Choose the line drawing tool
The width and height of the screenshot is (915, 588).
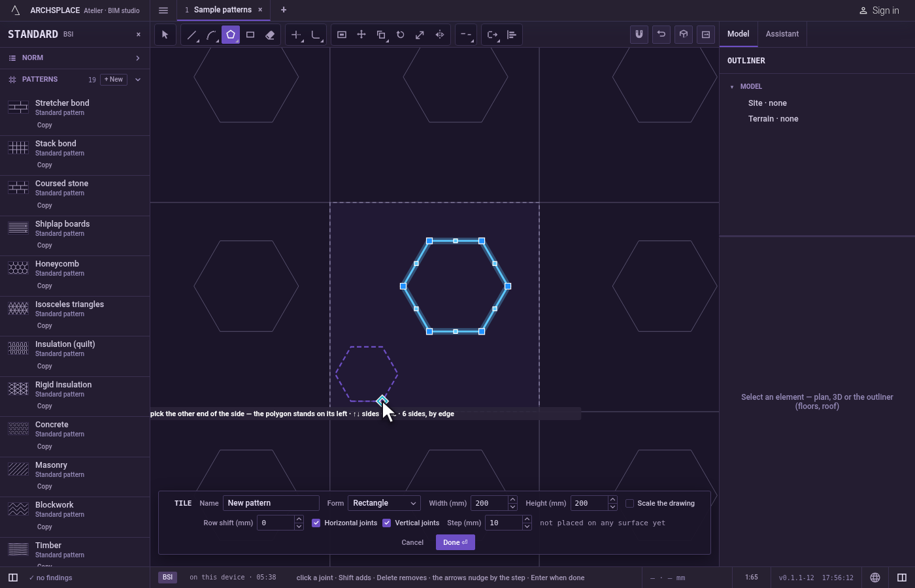(191, 35)
